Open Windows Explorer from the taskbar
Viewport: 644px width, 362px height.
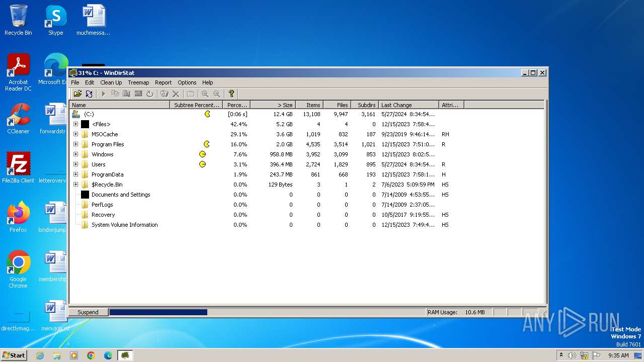coord(57,355)
